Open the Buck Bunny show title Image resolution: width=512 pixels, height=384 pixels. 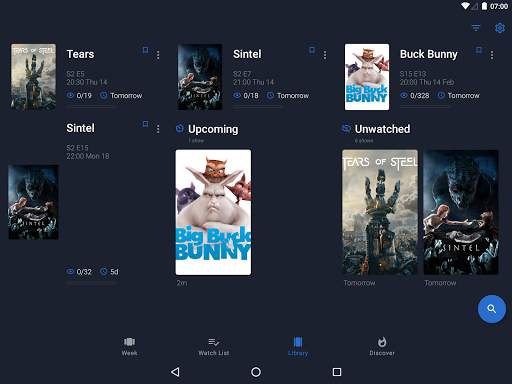[x=429, y=54]
